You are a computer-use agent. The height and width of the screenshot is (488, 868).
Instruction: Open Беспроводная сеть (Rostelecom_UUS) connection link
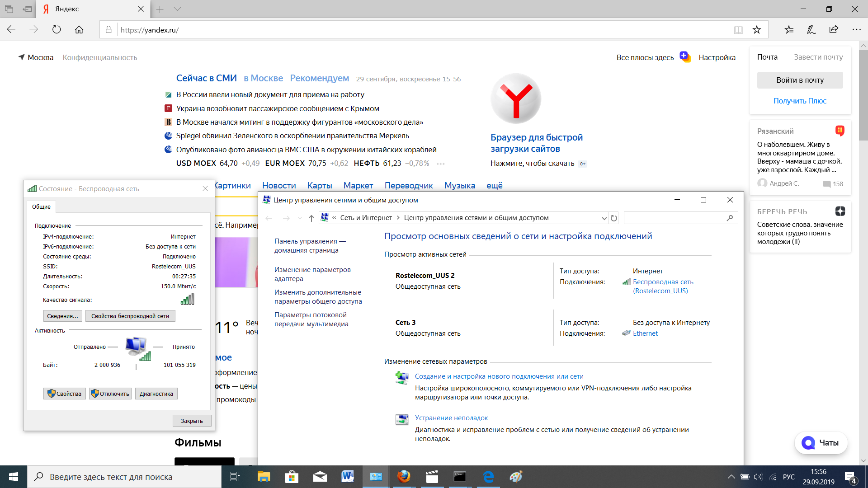coord(663,286)
